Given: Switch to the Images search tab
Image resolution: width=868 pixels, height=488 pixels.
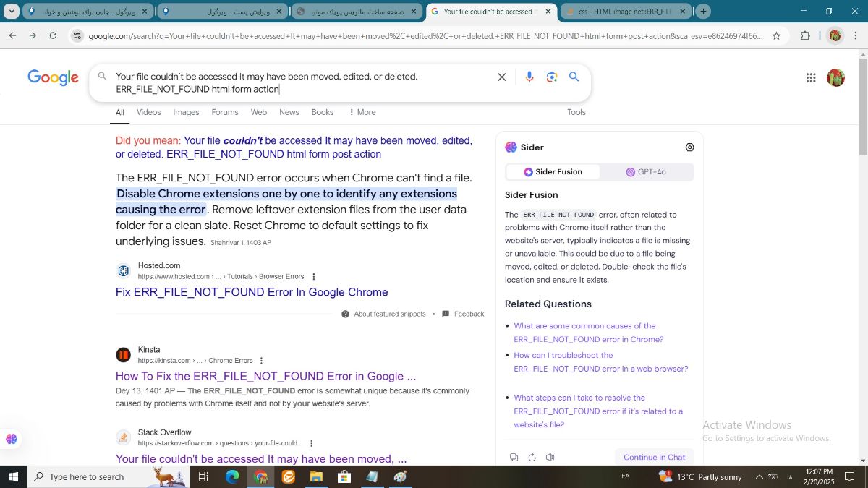Looking at the screenshot, I should click(x=186, y=112).
